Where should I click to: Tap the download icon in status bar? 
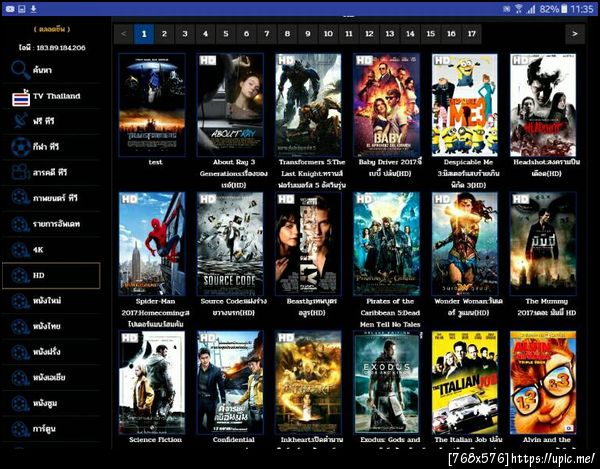(33, 9)
